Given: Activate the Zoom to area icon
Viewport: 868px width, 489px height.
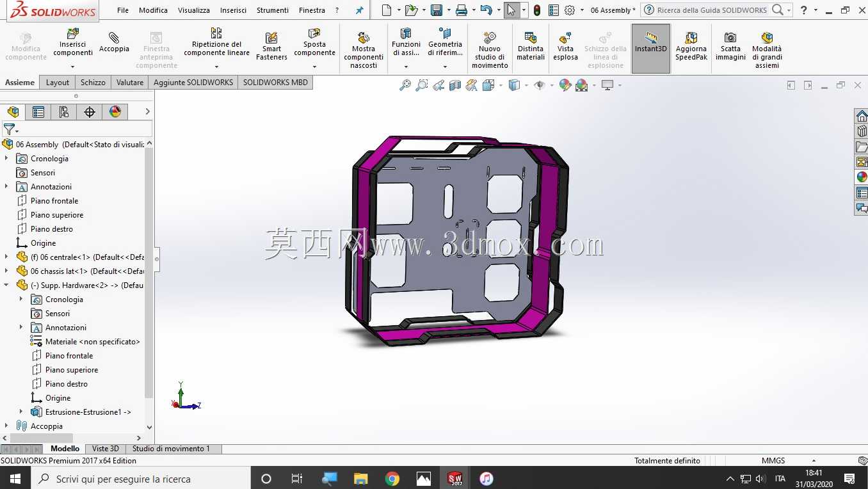Looking at the screenshot, I should point(422,85).
